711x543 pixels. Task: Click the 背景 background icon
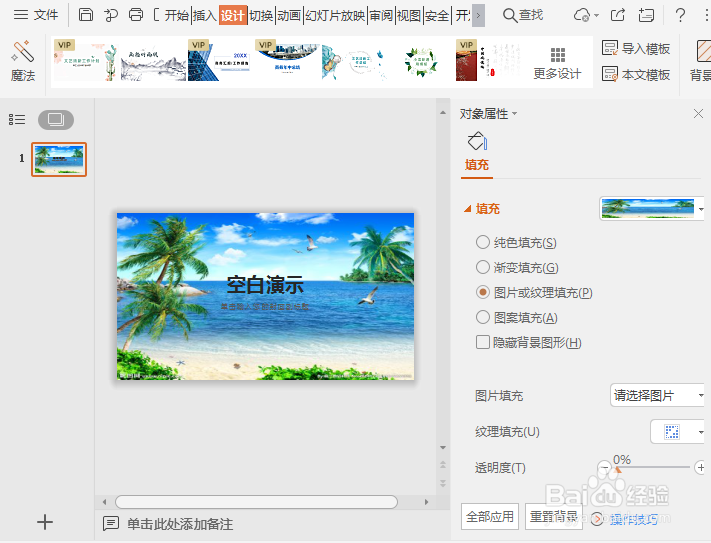(702, 61)
